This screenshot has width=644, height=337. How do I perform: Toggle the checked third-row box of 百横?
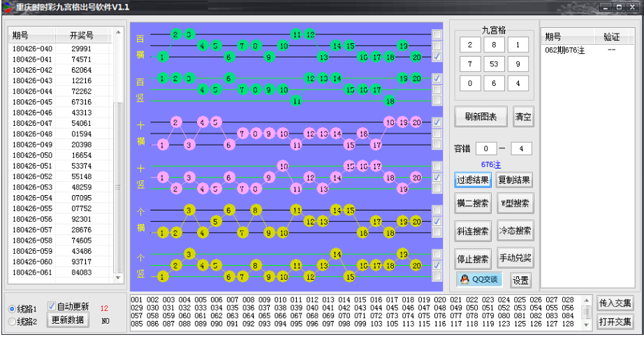coord(437,57)
